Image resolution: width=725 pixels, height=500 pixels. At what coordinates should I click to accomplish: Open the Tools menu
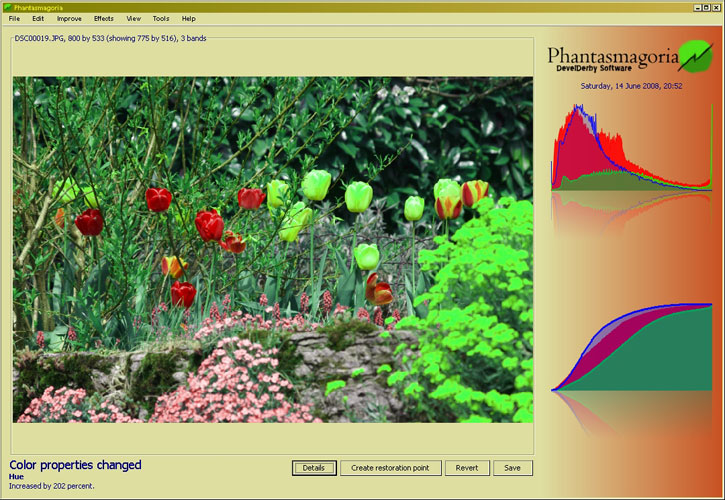tap(160, 19)
